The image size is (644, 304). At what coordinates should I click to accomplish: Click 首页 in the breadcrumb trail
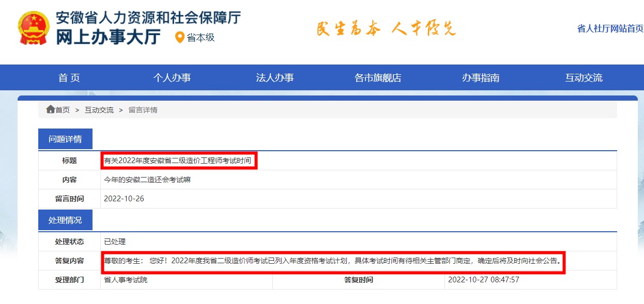pyautogui.click(x=62, y=109)
